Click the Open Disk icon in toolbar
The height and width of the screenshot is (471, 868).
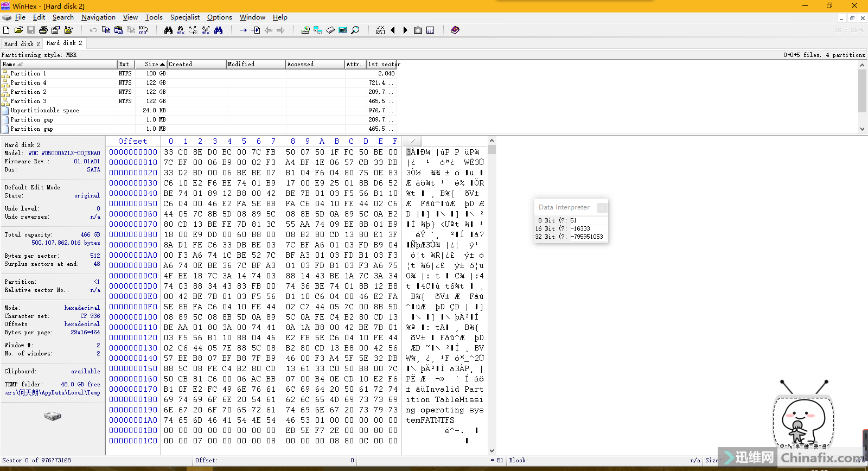[x=305, y=30]
